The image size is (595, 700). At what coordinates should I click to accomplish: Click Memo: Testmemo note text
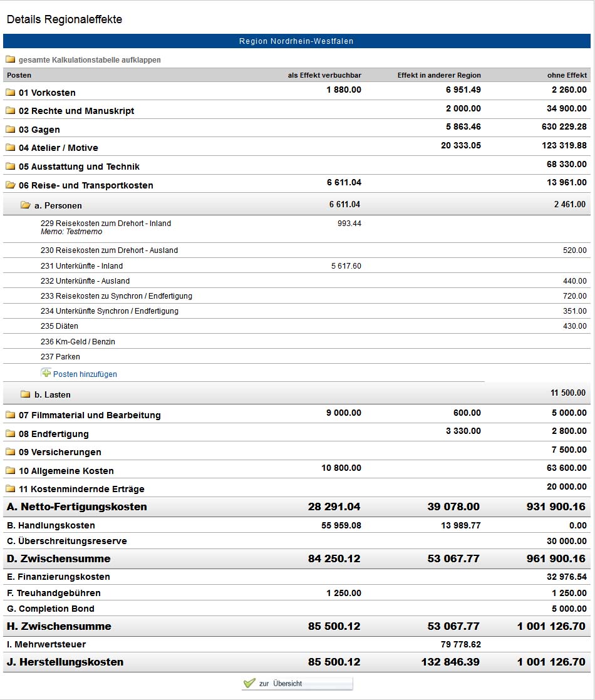(x=71, y=232)
